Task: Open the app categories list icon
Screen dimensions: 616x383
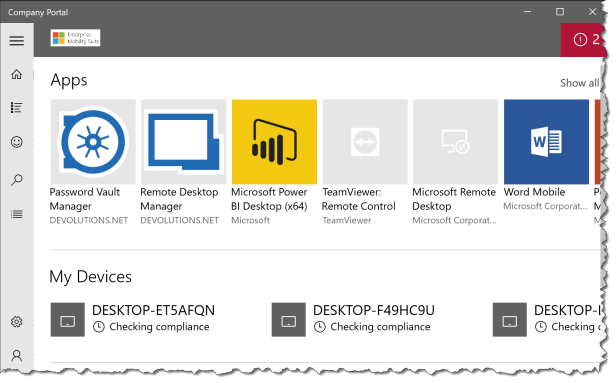Action: pyautogui.click(x=16, y=108)
